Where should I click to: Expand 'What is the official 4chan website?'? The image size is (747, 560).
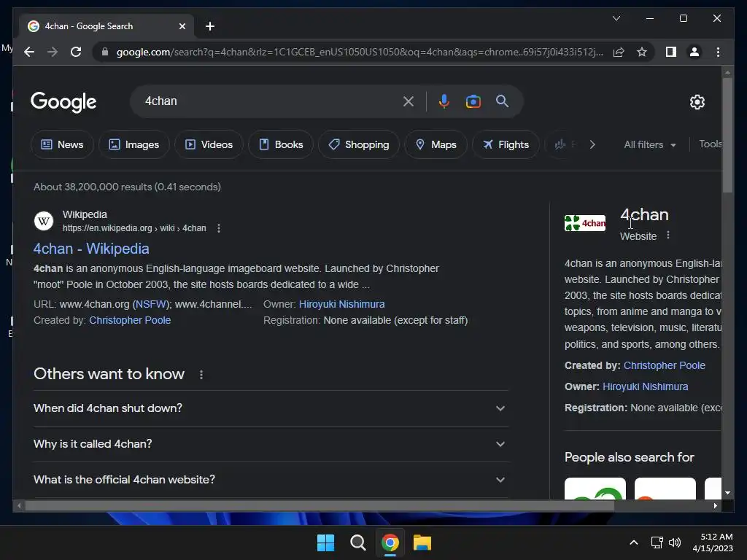coord(271,480)
